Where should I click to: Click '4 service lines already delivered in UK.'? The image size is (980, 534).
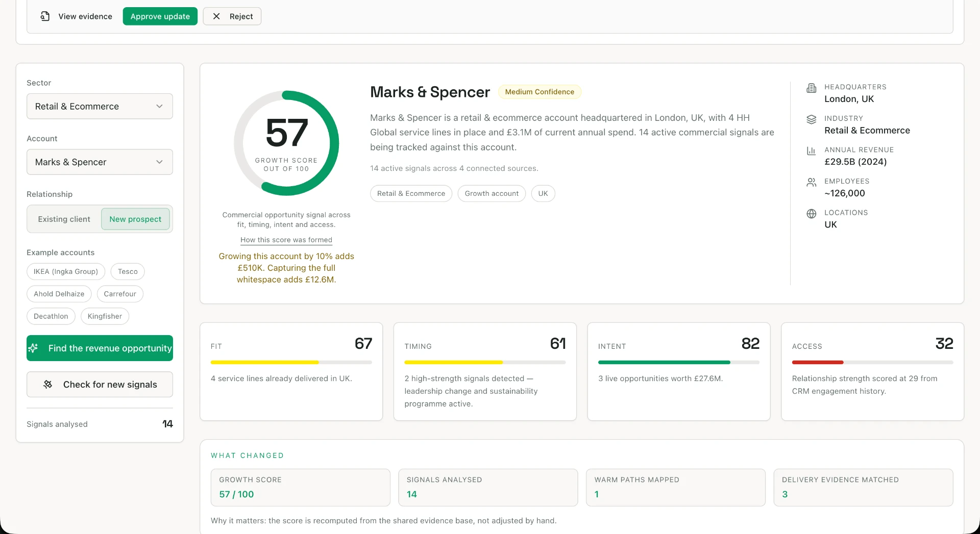coord(281,378)
